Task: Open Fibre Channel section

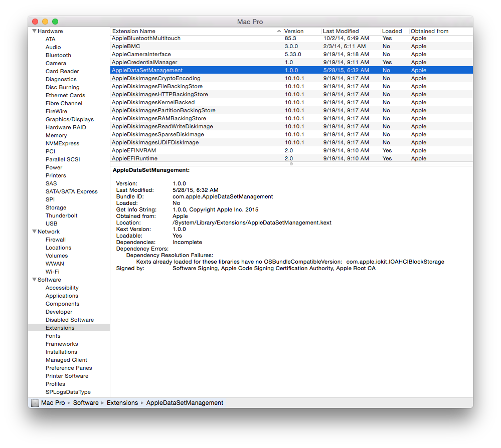Action: pyautogui.click(x=64, y=103)
